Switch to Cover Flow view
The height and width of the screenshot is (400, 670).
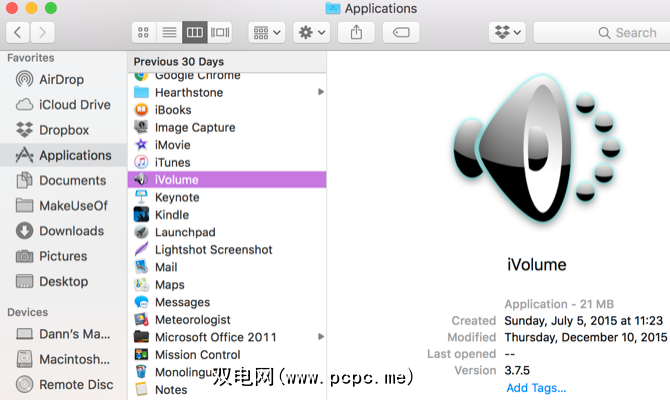[221, 33]
